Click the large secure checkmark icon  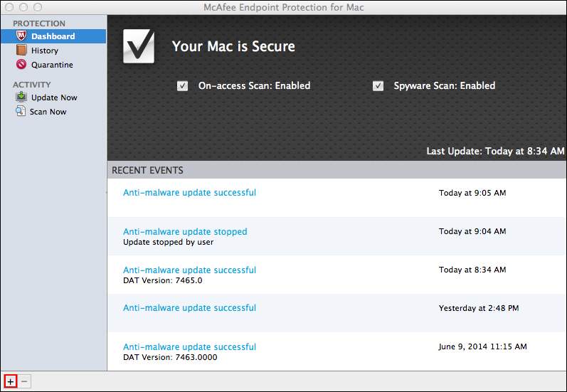[139, 46]
